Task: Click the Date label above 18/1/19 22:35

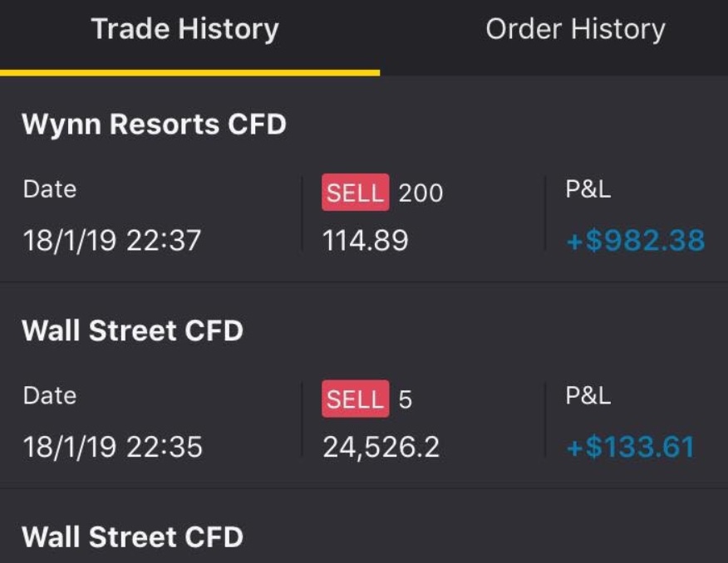Action: [50, 395]
